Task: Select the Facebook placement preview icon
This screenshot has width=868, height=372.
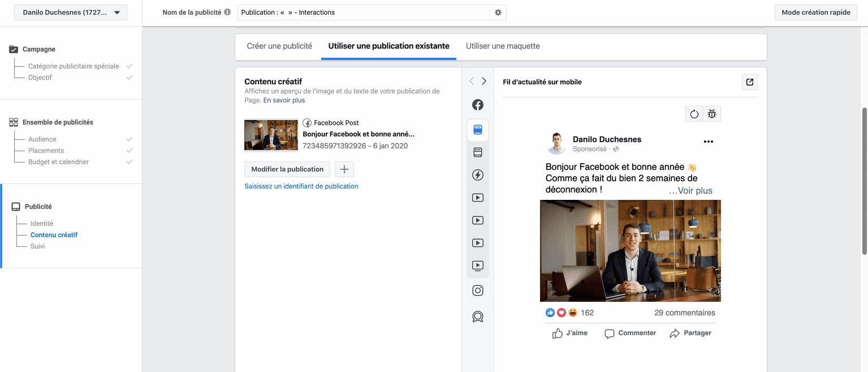Action: point(478,105)
